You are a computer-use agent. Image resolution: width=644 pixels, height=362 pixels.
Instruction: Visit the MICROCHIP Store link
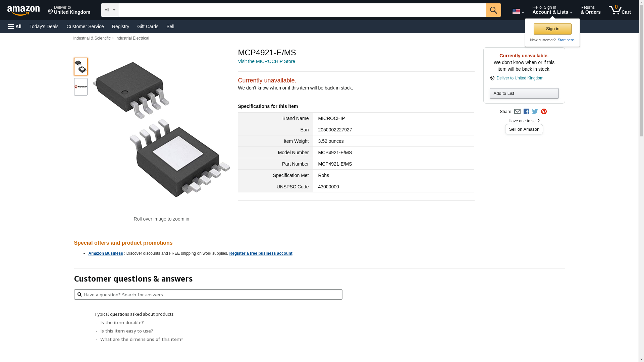(266, 61)
